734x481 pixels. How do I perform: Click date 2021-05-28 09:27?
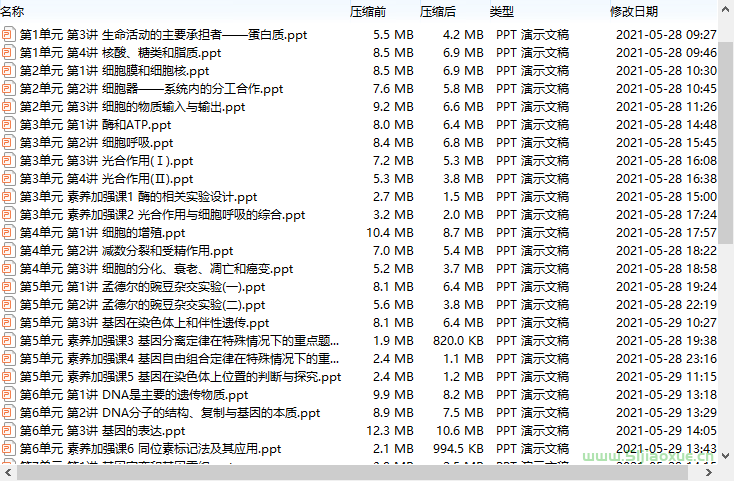coord(666,35)
